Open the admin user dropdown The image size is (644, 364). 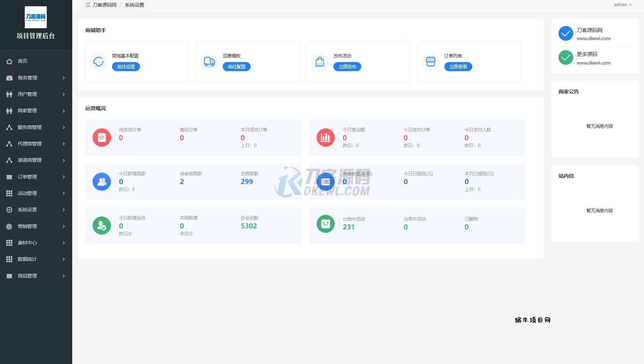click(x=622, y=5)
